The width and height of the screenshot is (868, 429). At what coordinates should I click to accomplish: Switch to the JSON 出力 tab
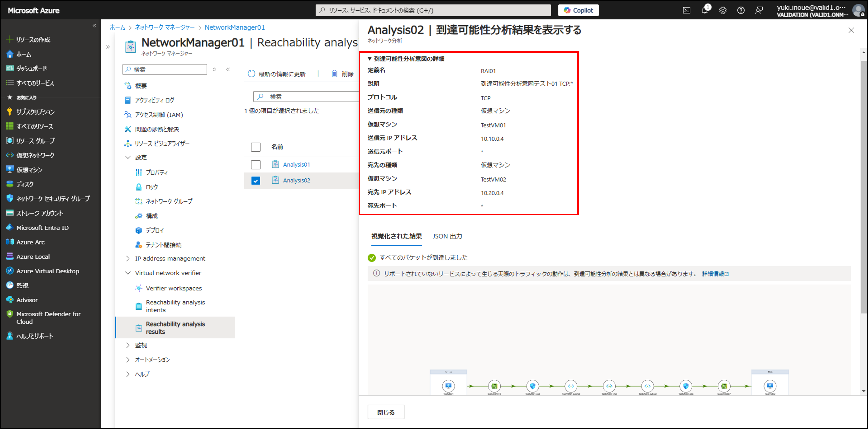[447, 236]
